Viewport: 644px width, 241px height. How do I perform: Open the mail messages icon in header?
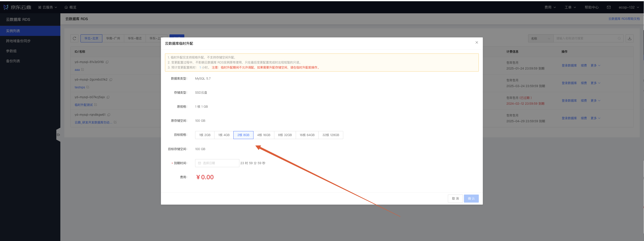point(609,7)
